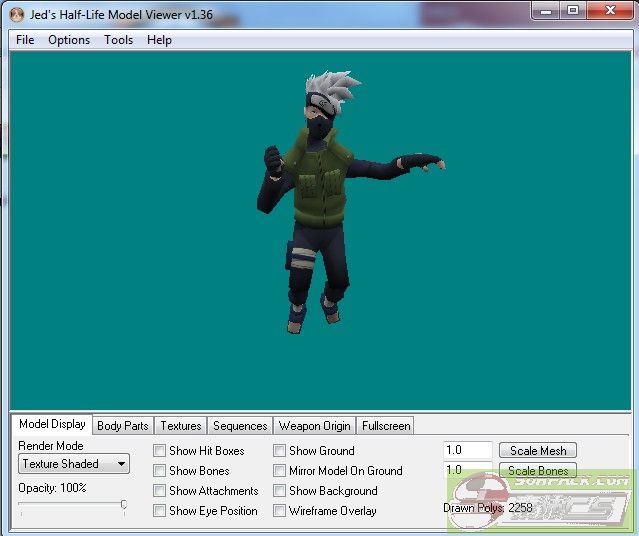Switch to the Body Parts tab

pos(122,426)
